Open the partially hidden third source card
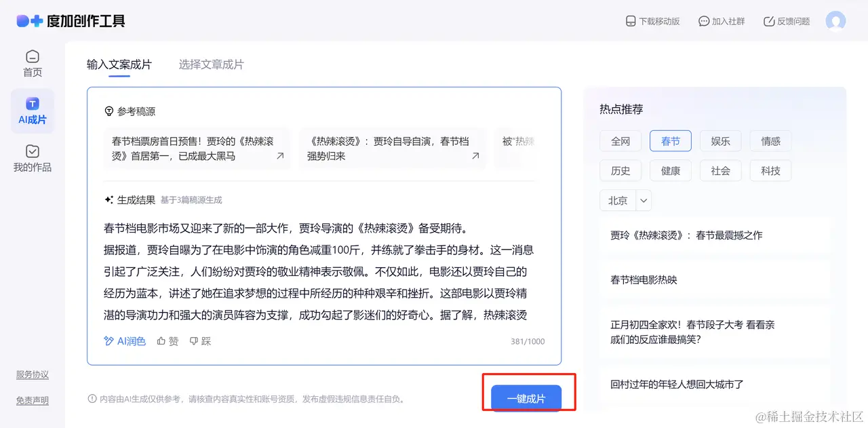868x428 pixels. pos(515,149)
